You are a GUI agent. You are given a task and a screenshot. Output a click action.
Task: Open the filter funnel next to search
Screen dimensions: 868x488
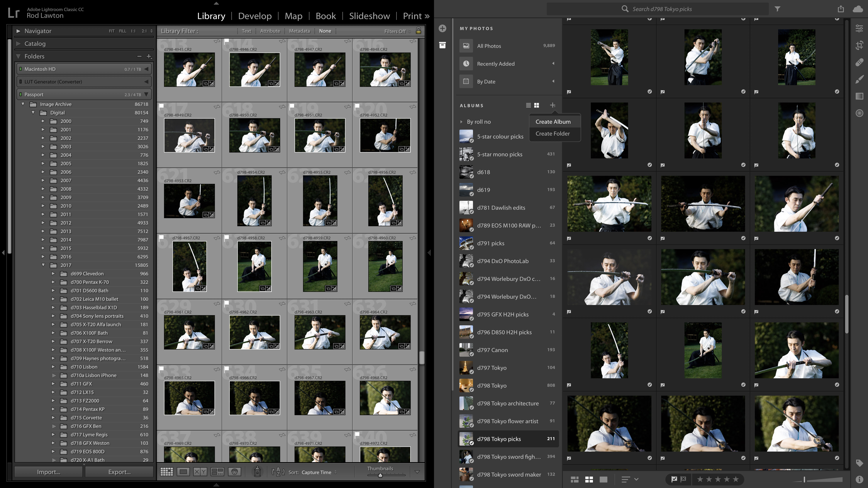(x=777, y=9)
